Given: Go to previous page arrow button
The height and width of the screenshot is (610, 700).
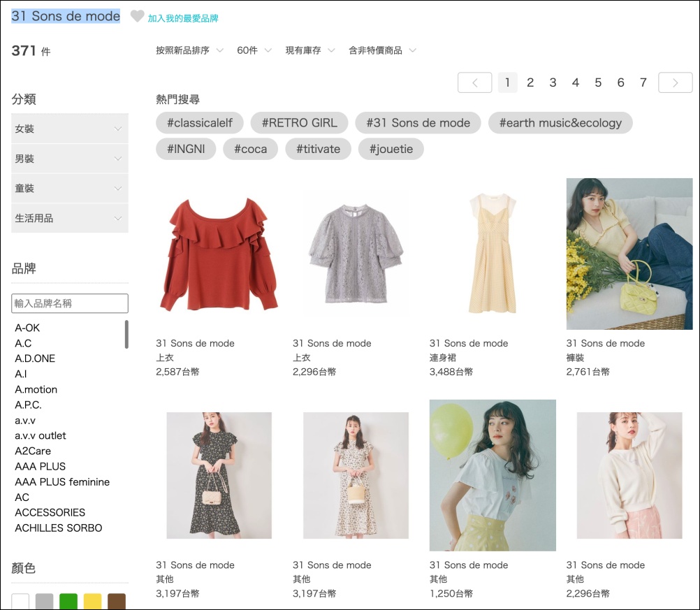Looking at the screenshot, I should (x=474, y=82).
